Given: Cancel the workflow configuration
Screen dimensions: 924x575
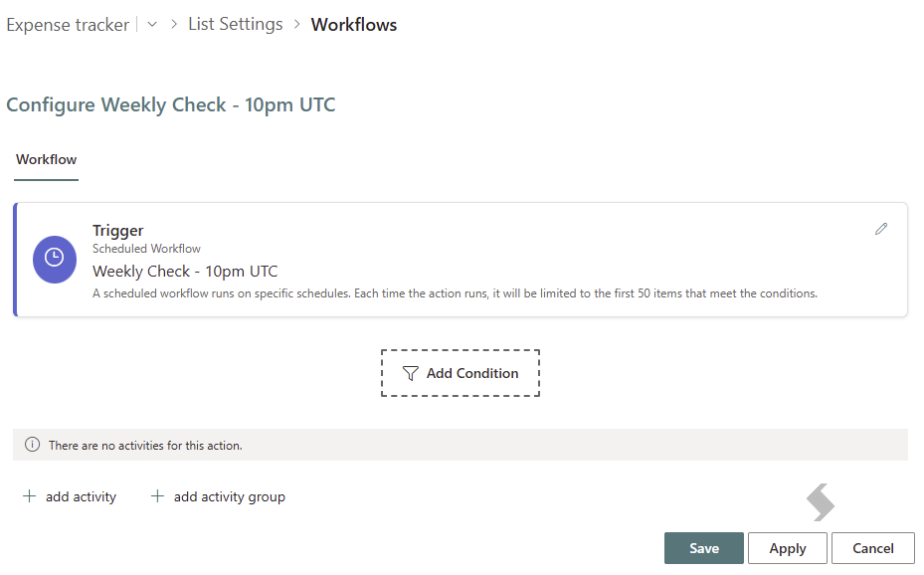Looking at the screenshot, I should pyautogui.click(x=872, y=548).
